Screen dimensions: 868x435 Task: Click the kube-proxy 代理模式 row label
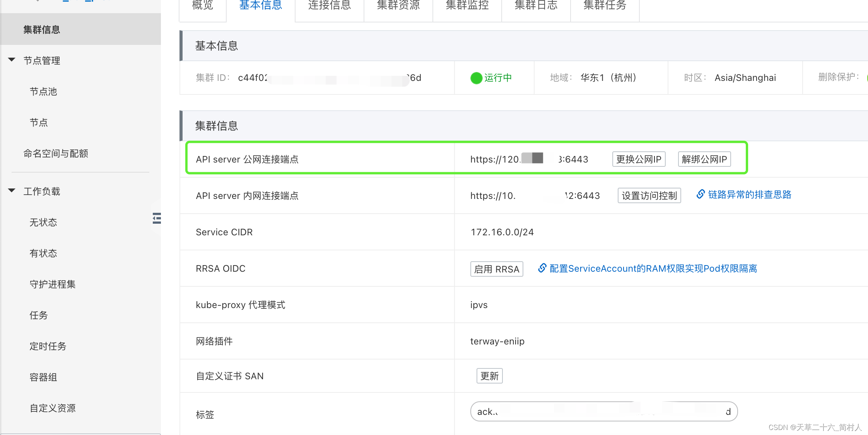coord(241,305)
